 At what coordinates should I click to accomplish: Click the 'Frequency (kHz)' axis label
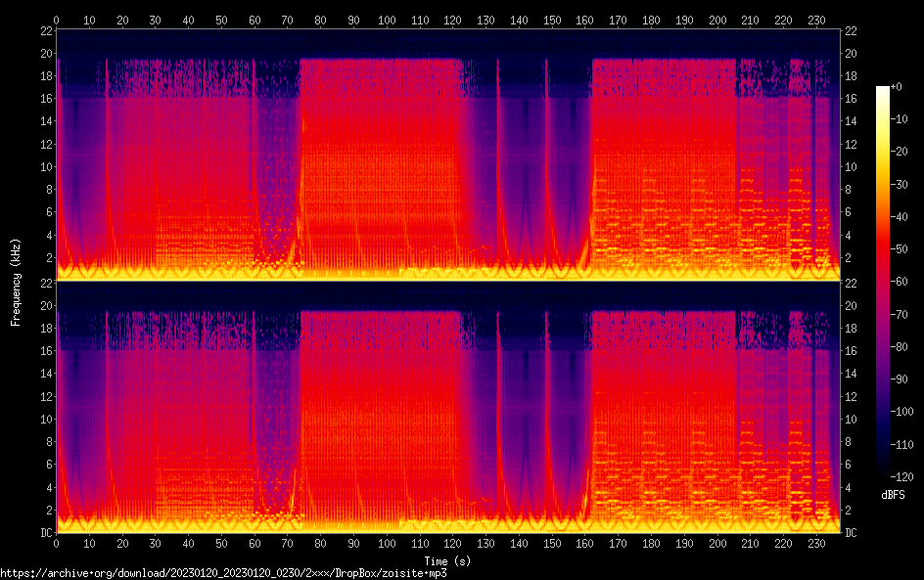[x=16, y=282]
